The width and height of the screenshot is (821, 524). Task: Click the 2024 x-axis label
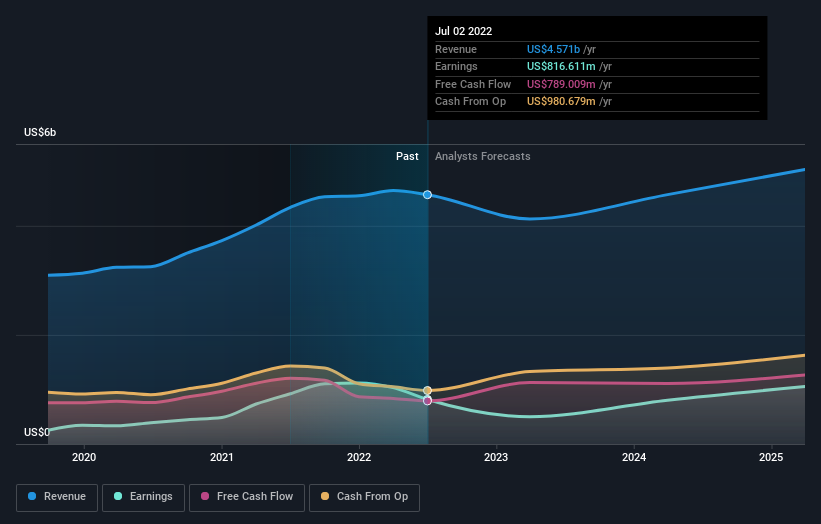click(x=634, y=458)
